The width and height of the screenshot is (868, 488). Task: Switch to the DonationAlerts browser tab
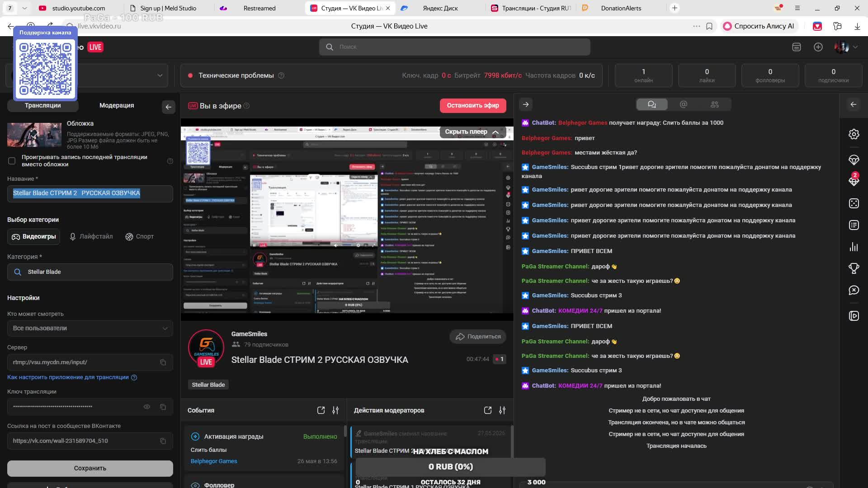(622, 8)
